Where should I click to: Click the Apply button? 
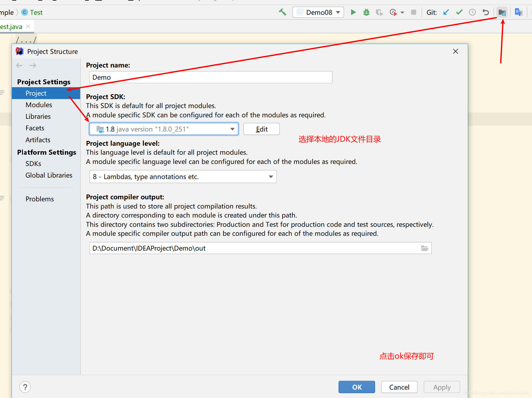tap(442, 387)
